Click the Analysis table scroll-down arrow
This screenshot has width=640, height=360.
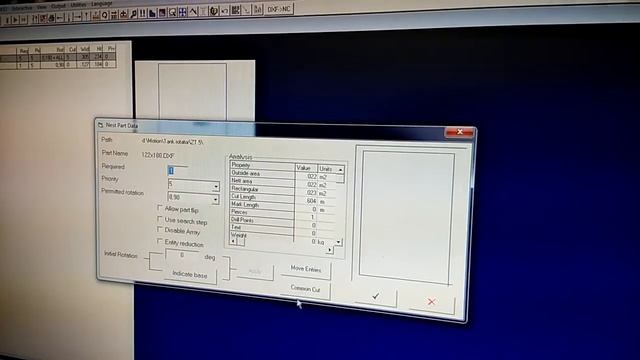click(338, 242)
